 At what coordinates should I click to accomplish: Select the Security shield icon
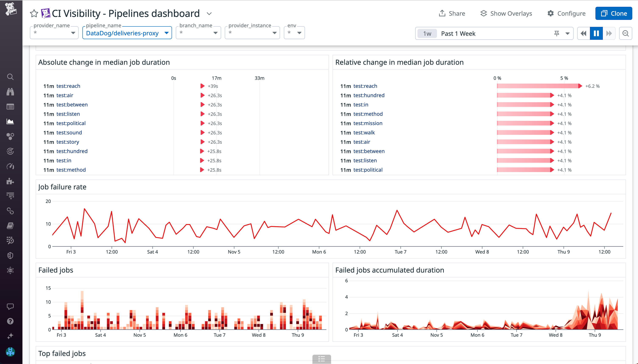(x=10, y=255)
